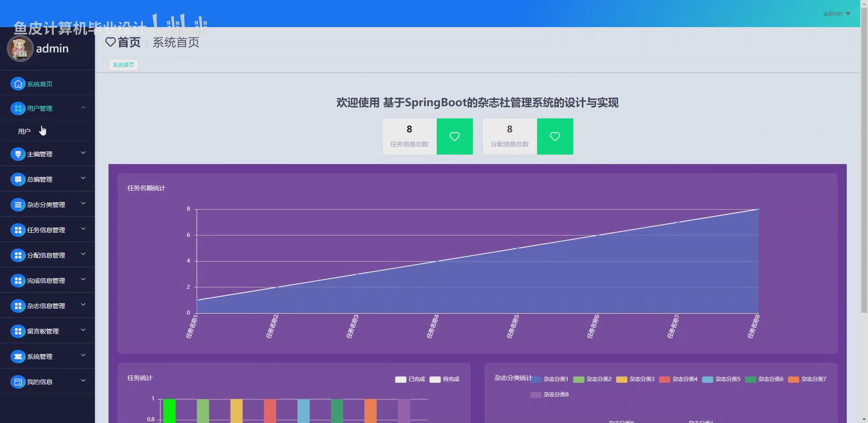Click the 我的信息 card icon
Viewport: 868px width, 423px height.
(18, 382)
